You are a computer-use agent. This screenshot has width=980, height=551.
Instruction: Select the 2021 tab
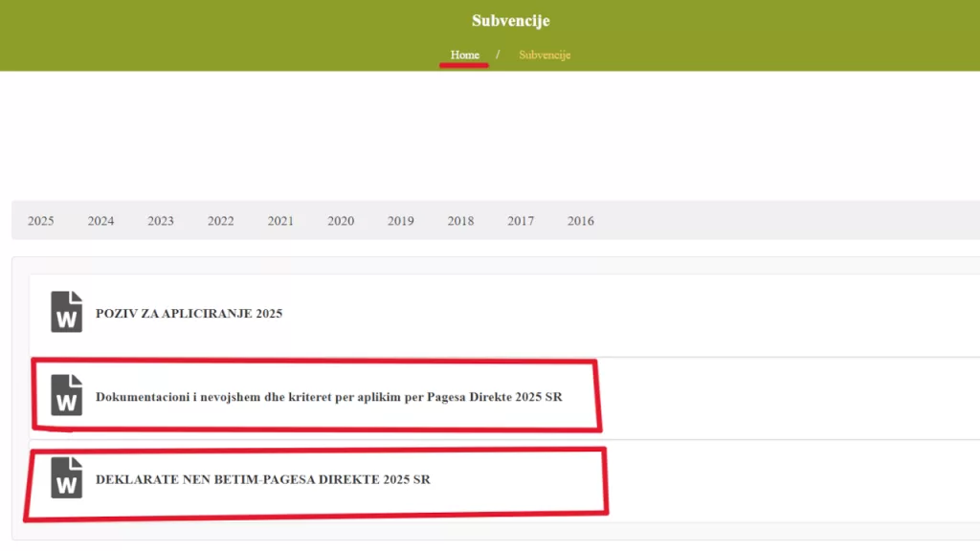point(280,221)
